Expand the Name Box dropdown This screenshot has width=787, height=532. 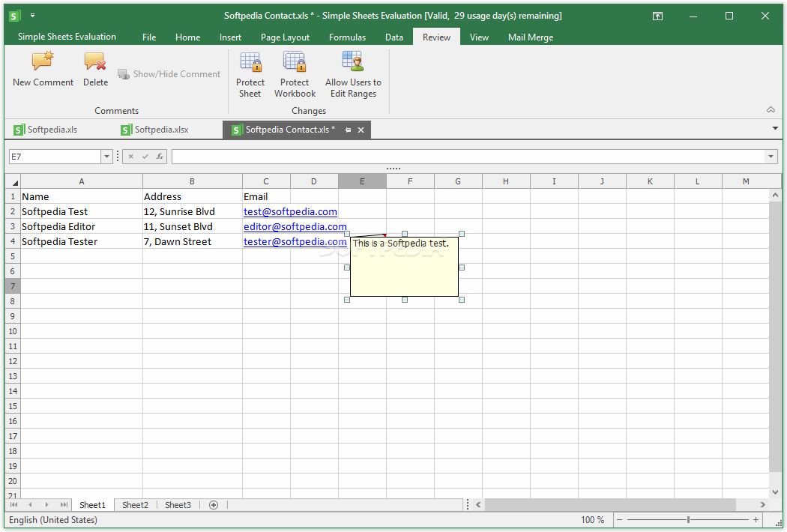(106, 157)
